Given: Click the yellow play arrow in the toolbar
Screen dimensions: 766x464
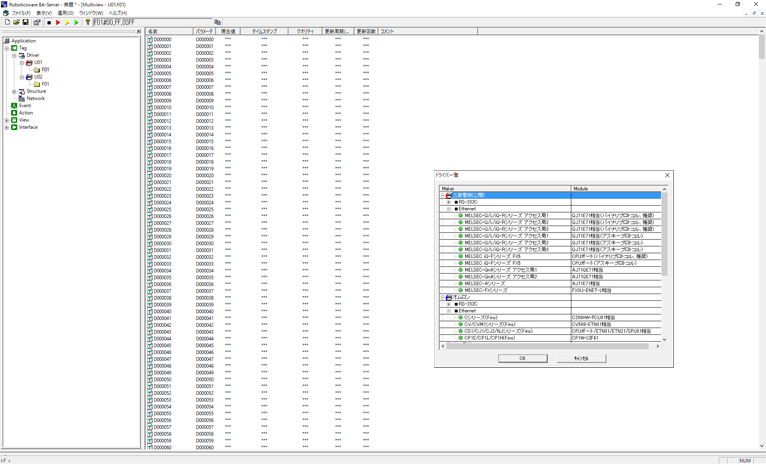Looking at the screenshot, I should (67, 22).
